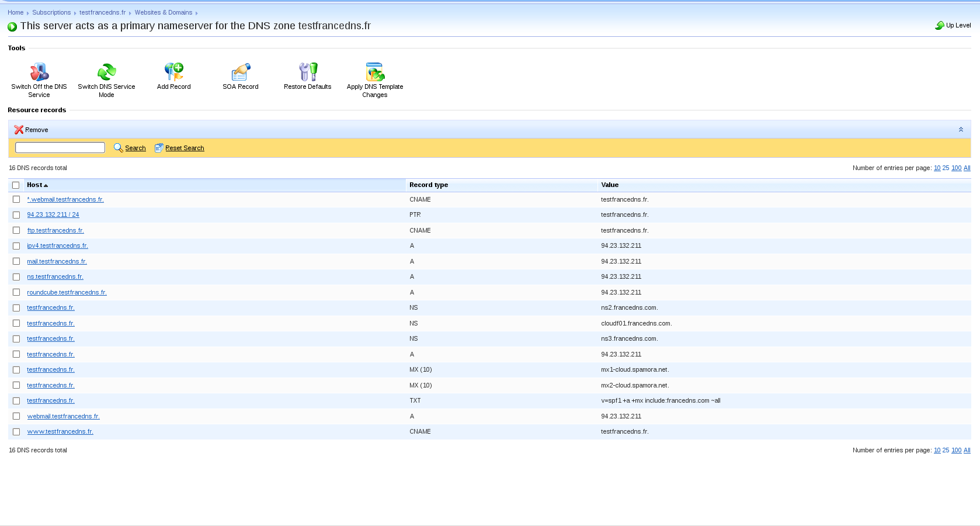Click the Up Level arrow icon
The width and height of the screenshot is (980, 526).
pos(939,25)
